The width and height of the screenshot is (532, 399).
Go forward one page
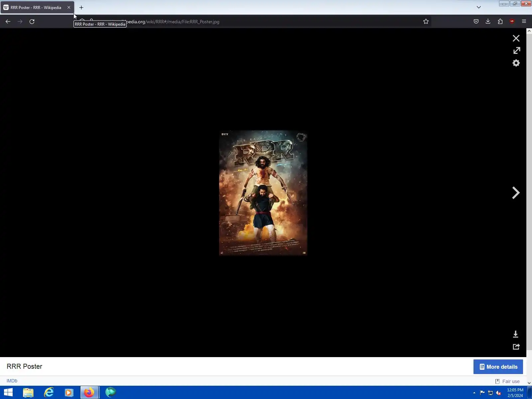(20, 22)
